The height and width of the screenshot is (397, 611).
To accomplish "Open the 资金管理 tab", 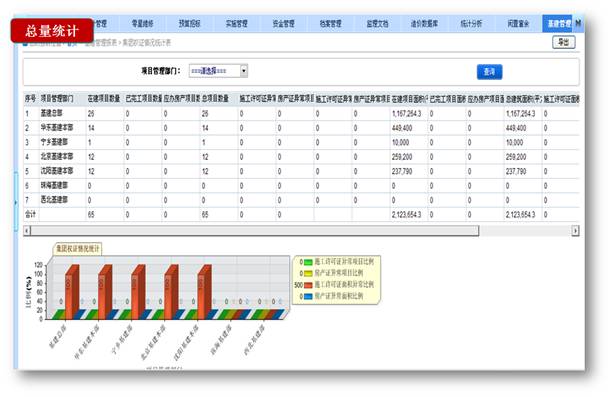I will coord(283,23).
